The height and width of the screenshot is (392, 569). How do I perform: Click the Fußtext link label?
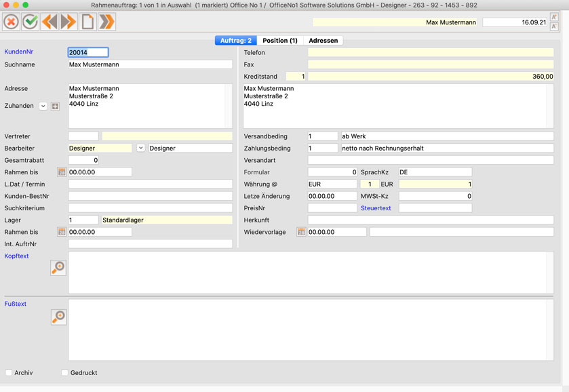15,304
